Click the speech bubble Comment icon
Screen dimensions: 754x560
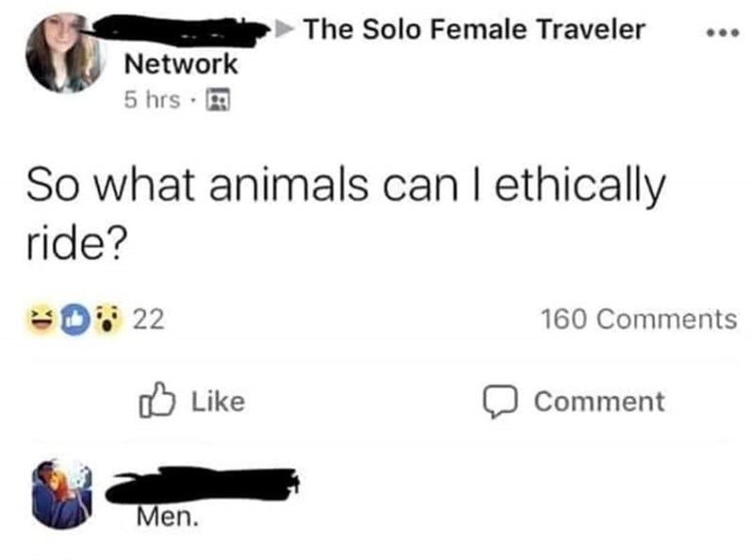[x=497, y=402]
